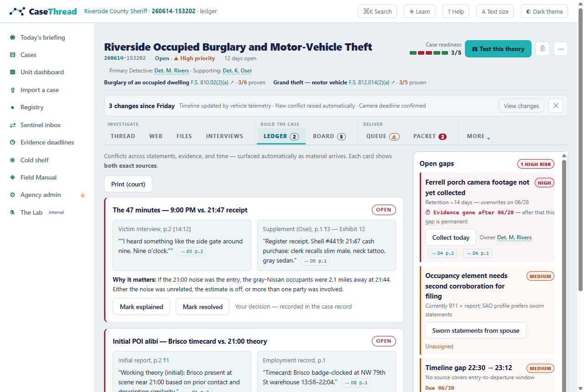Open The Lab flask icon

[x=12, y=212]
